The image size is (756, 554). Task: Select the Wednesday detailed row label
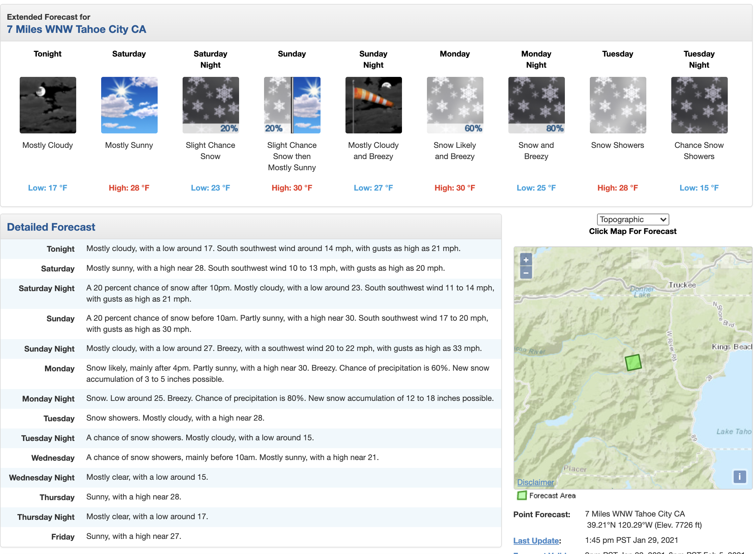point(53,458)
